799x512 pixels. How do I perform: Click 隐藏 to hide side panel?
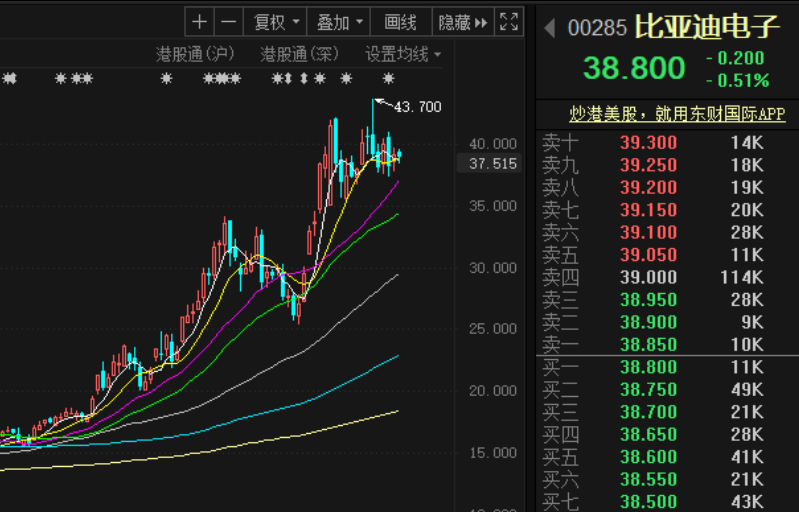click(463, 22)
